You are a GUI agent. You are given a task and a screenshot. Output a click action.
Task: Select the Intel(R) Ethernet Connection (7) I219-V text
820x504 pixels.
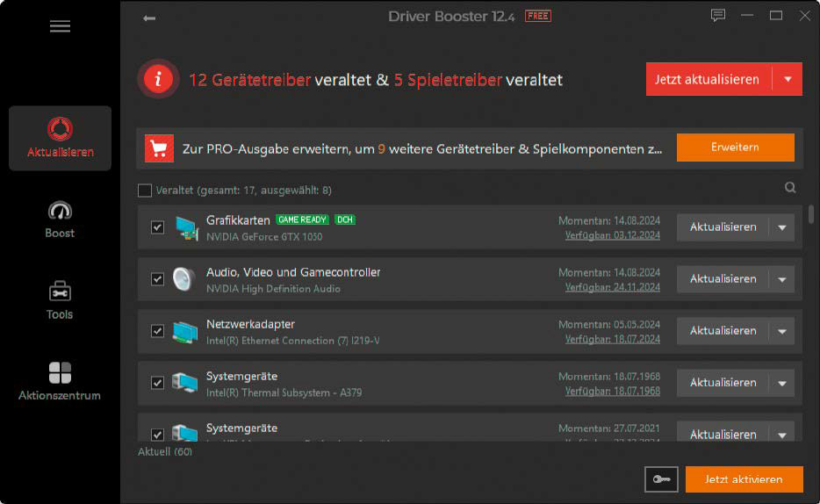coord(293,341)
